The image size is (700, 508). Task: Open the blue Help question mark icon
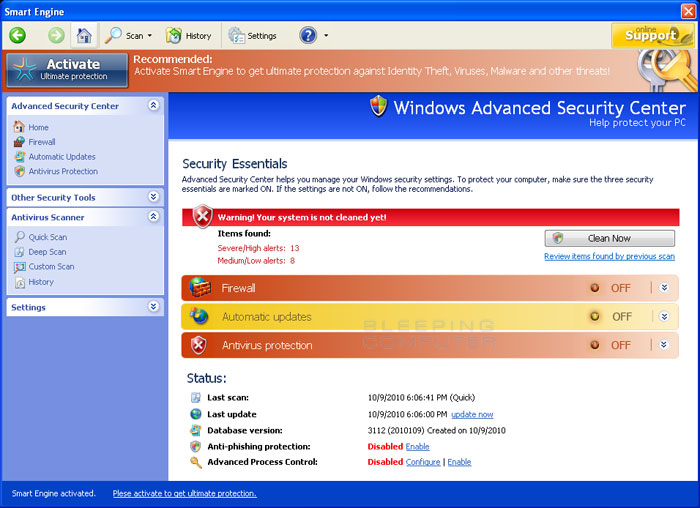click(308, 35)
